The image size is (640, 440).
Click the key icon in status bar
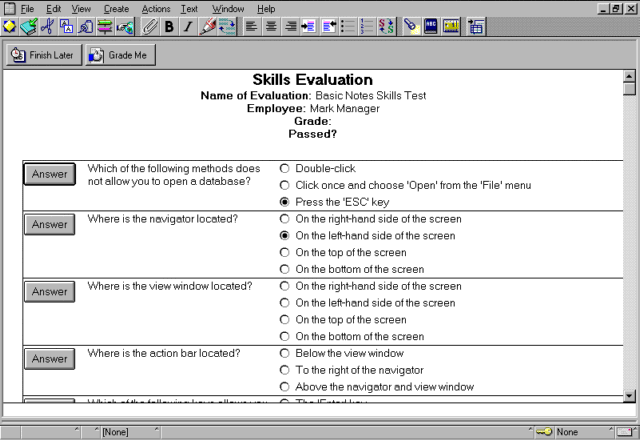[x=544, y=431]
